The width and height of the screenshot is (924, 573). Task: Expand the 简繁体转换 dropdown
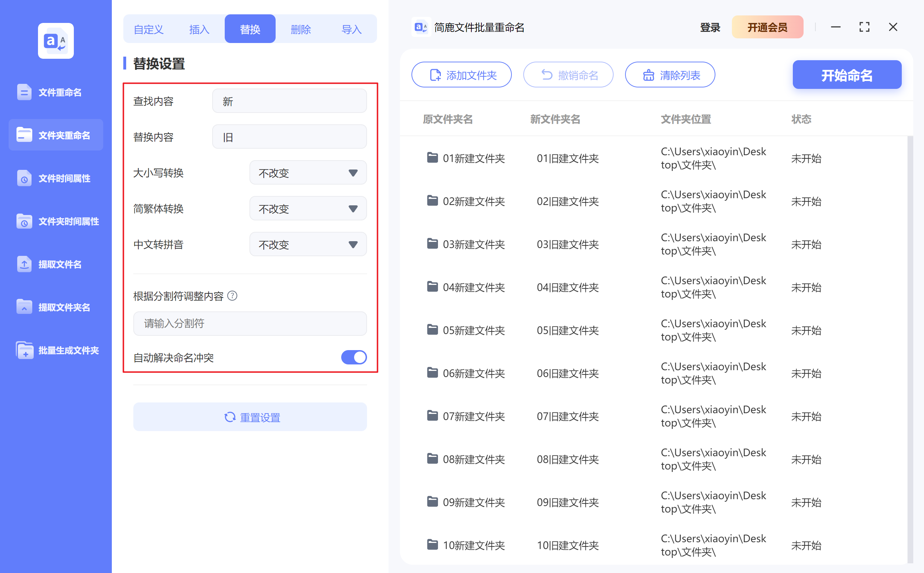308,208
